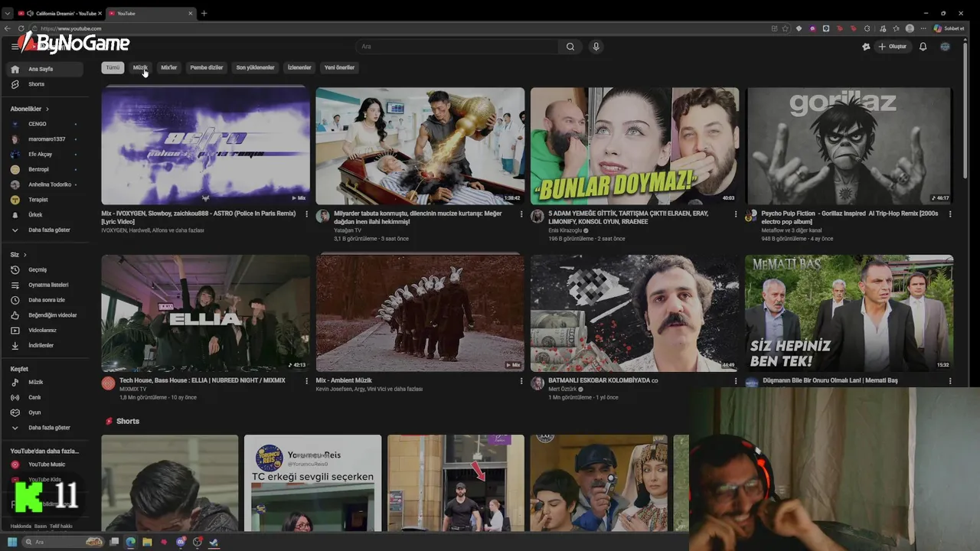
Task: Start voice search with microphone icon
Action: (596, 47)
